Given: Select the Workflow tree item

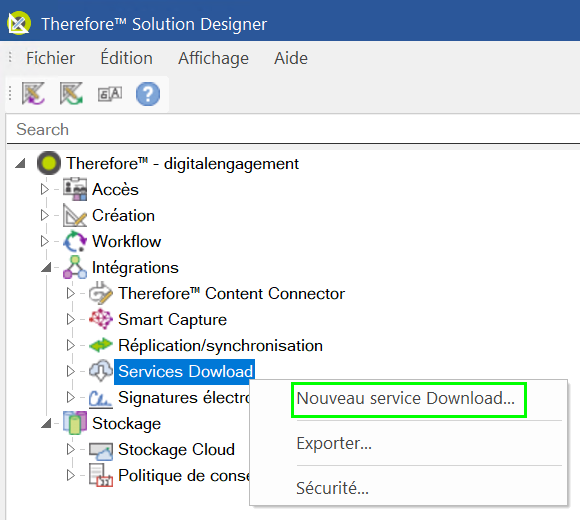Looking at the screenshot, I should pos(127,242).
